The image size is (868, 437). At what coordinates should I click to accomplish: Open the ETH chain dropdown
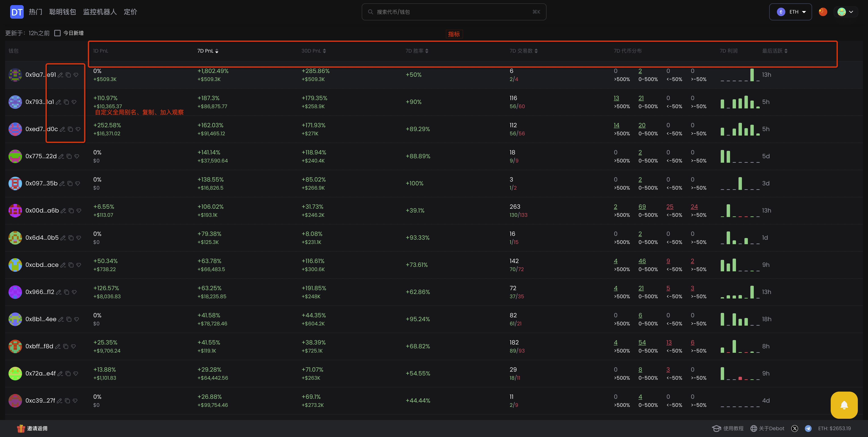790,12
